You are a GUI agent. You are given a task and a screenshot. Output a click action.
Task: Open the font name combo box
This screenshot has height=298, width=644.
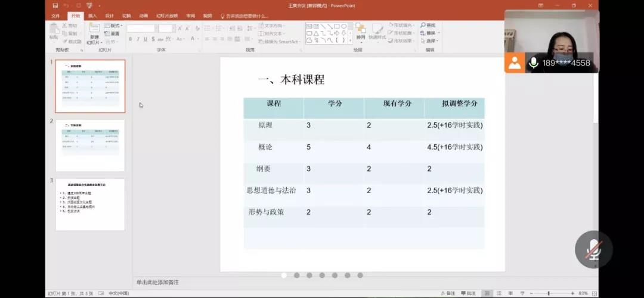(x=141, y=29)
